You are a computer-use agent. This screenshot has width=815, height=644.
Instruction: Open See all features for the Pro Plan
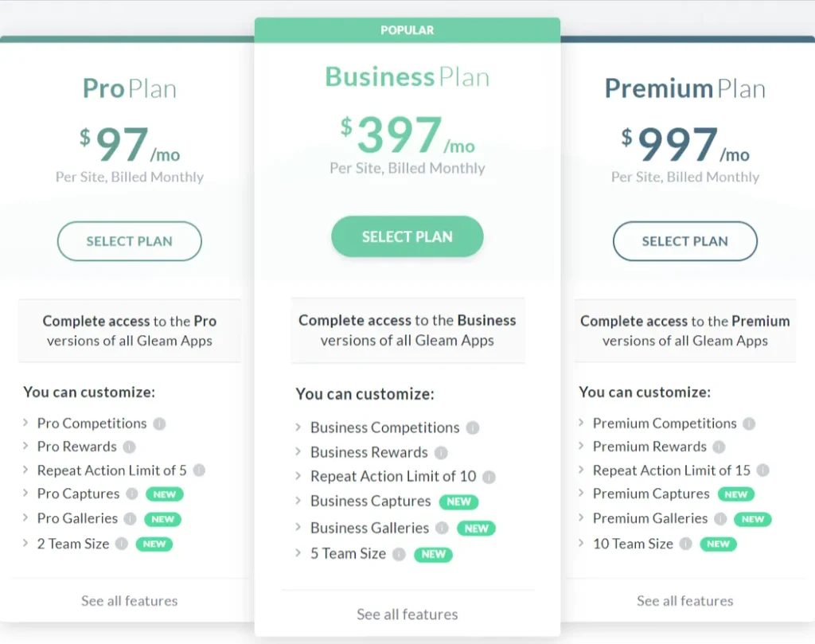129,600
